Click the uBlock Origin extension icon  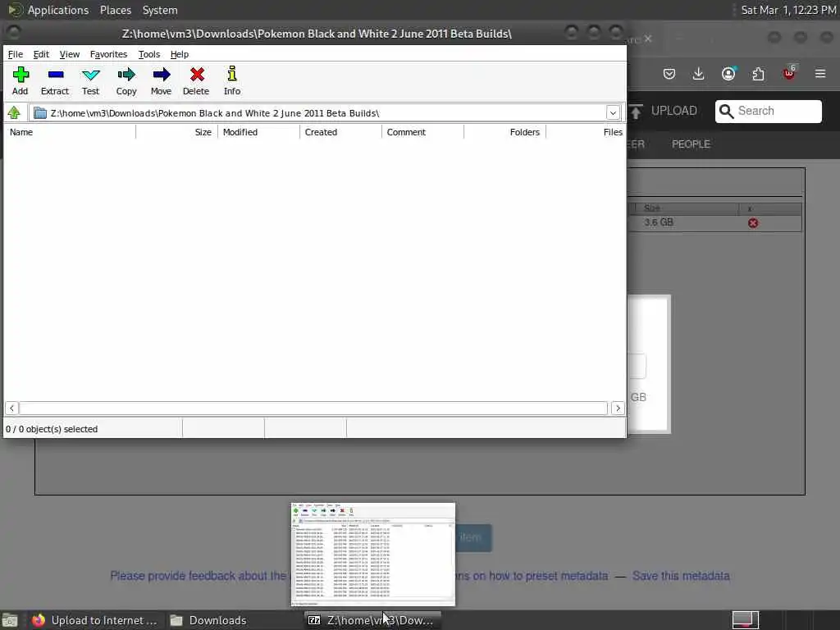click(x=789, y=72)
